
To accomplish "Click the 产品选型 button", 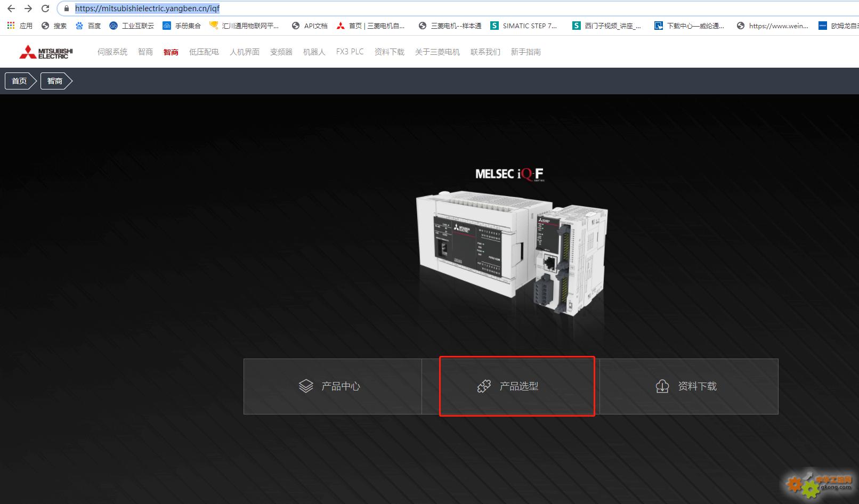I will [510, 386].
